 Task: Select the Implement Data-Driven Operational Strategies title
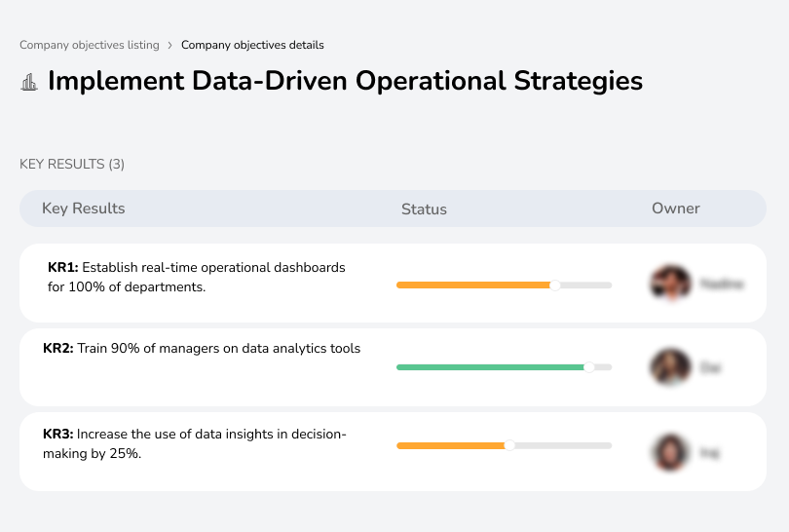(345, 81)
